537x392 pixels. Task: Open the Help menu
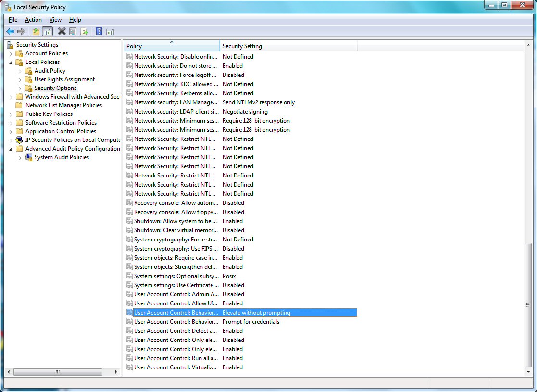[x=75, y=20]
